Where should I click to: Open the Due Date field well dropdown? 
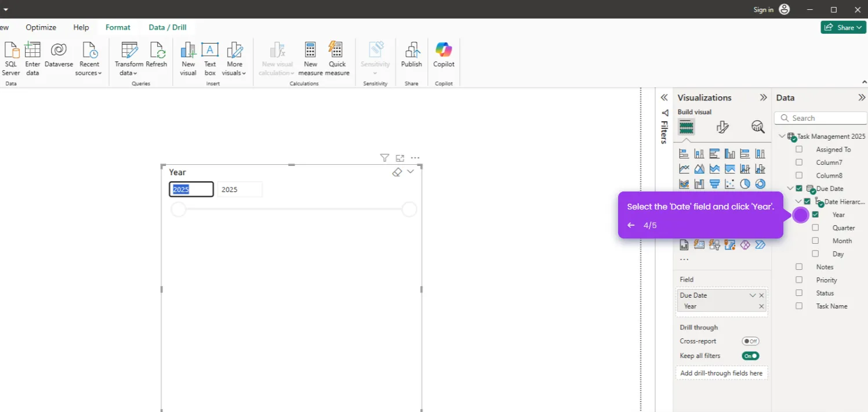pos(753,295)
